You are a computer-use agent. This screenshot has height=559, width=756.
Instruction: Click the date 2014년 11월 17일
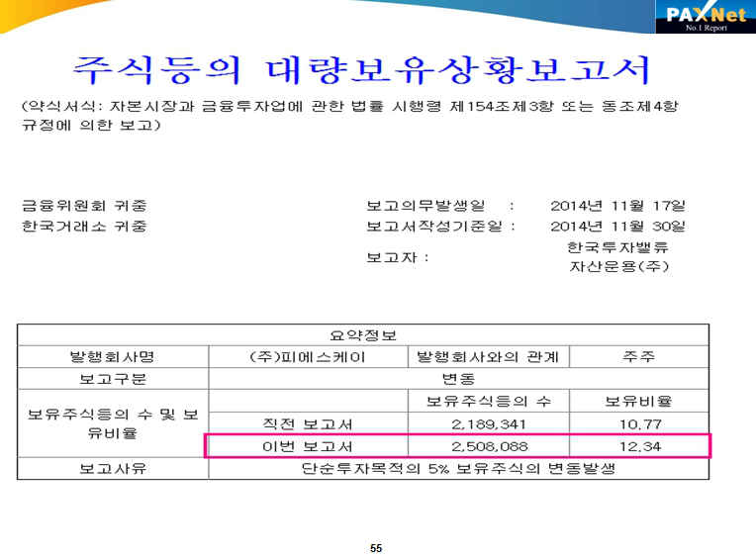pyautogui.click(x=618, y=206)
